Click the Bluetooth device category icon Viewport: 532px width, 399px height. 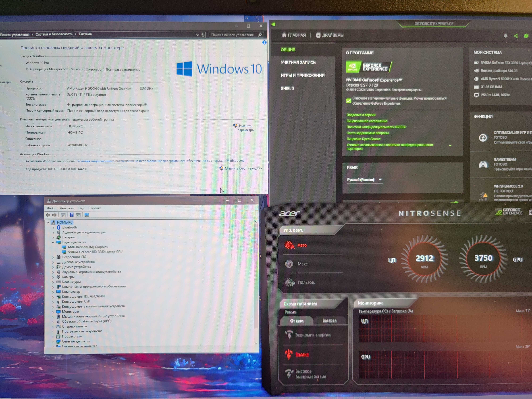tap(58, 227)
